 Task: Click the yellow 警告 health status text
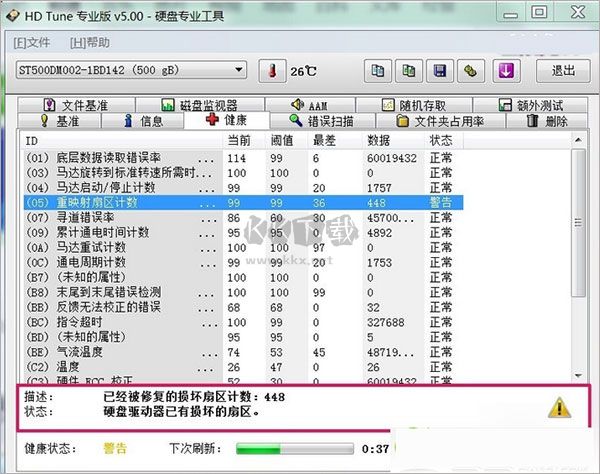tap(115, 448)
